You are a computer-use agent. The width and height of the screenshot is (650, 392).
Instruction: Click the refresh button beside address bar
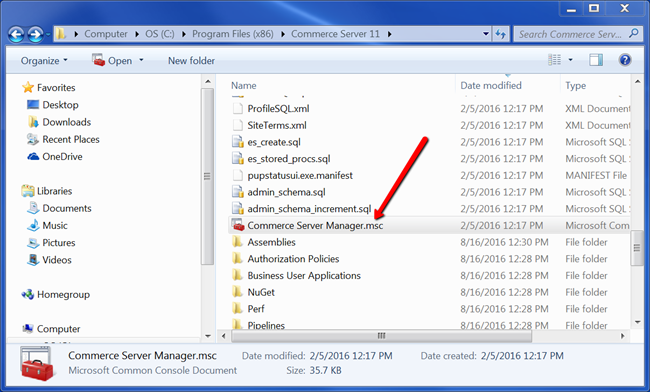coord(501,34)
